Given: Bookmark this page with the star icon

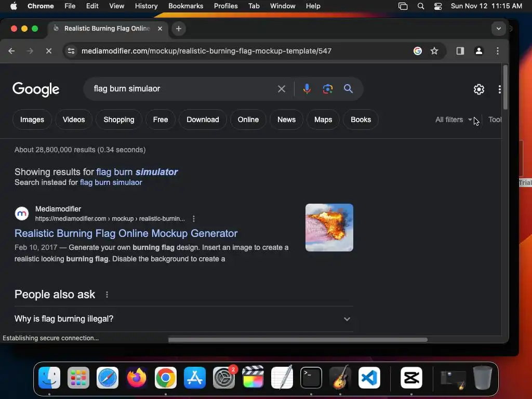Looking at the screenshot, I should coord(434,51).
